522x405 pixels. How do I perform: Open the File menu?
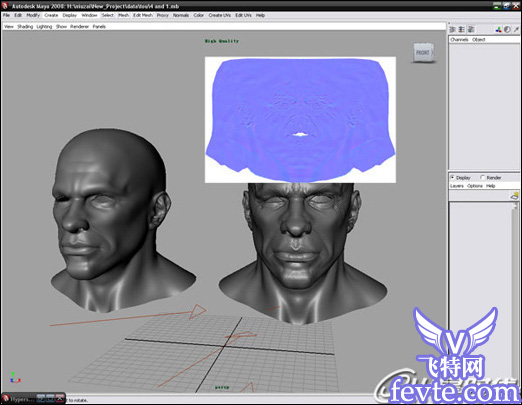tap(6, 15)
